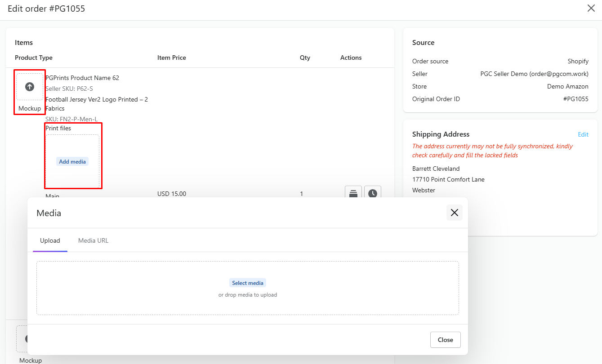602x364 pixels.
Task: Click Add media under Print files
Action: 72,161
